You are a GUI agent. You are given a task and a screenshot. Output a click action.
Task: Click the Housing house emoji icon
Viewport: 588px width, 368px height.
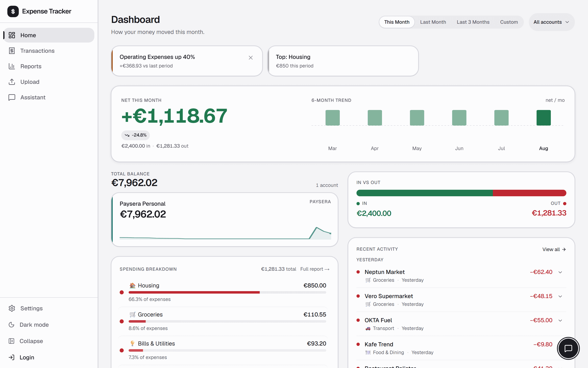tap(133, 285)
